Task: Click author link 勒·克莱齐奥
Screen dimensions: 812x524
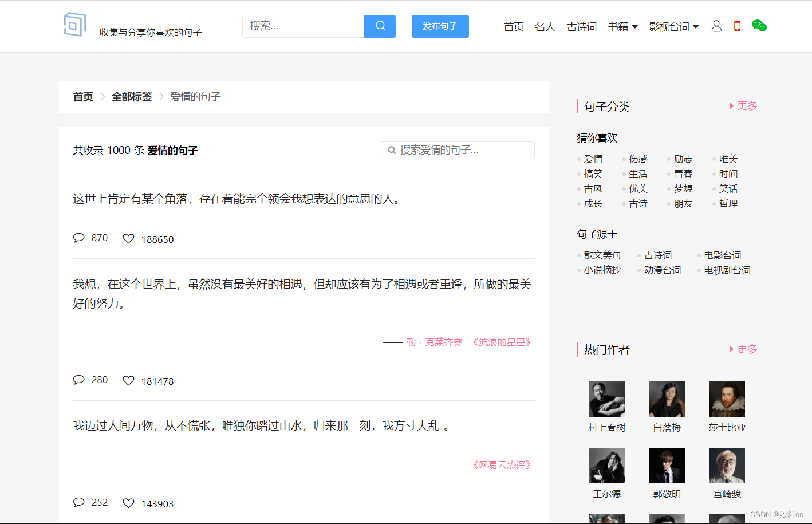Action: click(x=435, y=342)
